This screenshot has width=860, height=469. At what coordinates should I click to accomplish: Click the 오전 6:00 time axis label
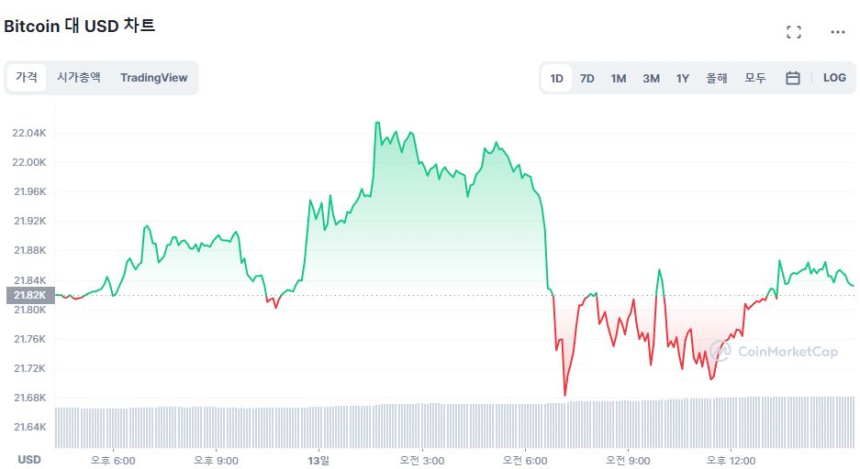[525, 460]
